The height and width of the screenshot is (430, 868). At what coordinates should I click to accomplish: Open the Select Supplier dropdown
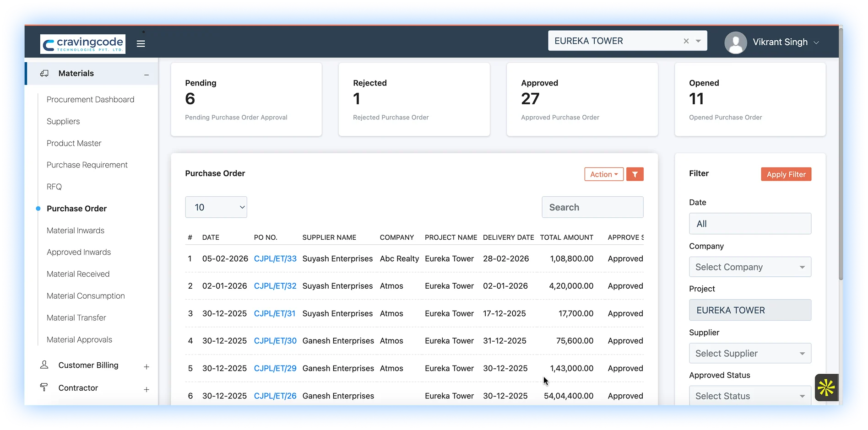click(750, 353)
